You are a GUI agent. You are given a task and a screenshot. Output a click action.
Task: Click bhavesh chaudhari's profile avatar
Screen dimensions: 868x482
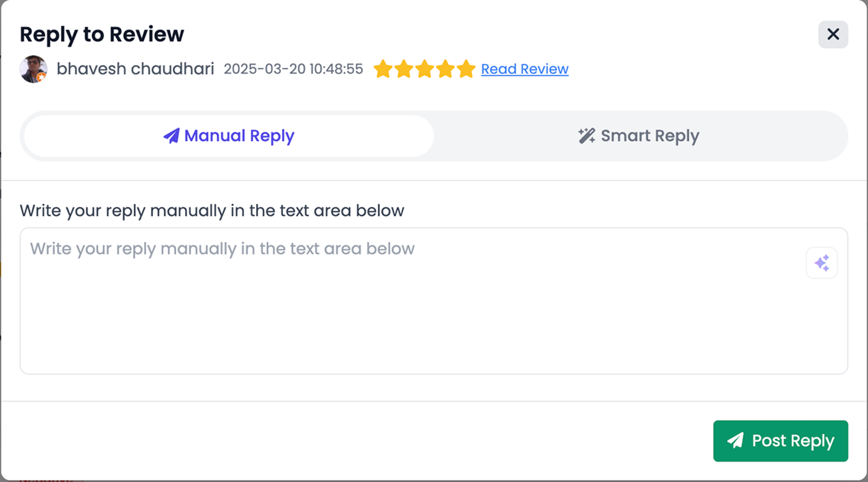[33, 69]
